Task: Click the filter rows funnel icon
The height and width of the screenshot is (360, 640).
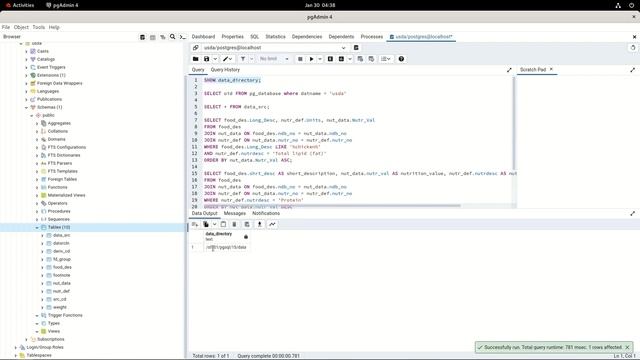Action: coord(243,59)
